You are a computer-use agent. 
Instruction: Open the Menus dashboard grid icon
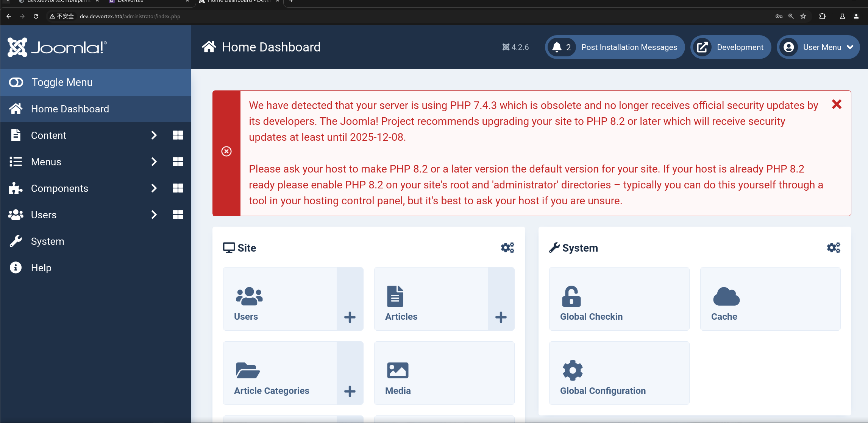tap(178, 162)
